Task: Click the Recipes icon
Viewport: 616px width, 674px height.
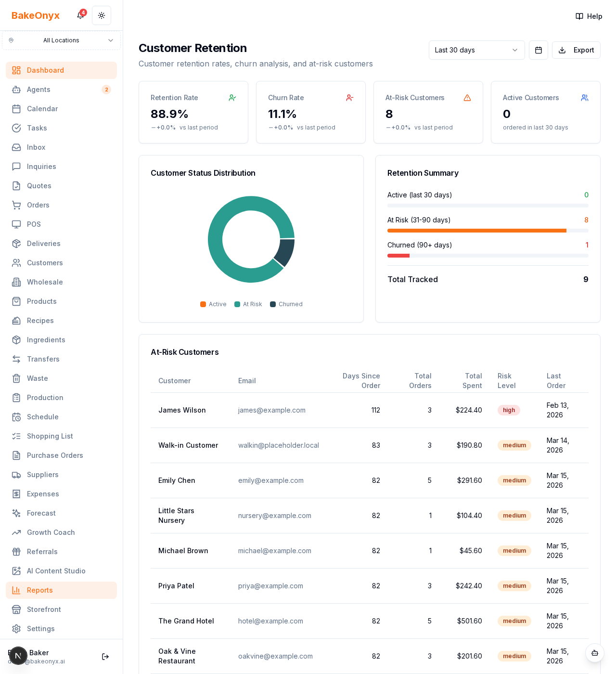Action: coord(16,321)
